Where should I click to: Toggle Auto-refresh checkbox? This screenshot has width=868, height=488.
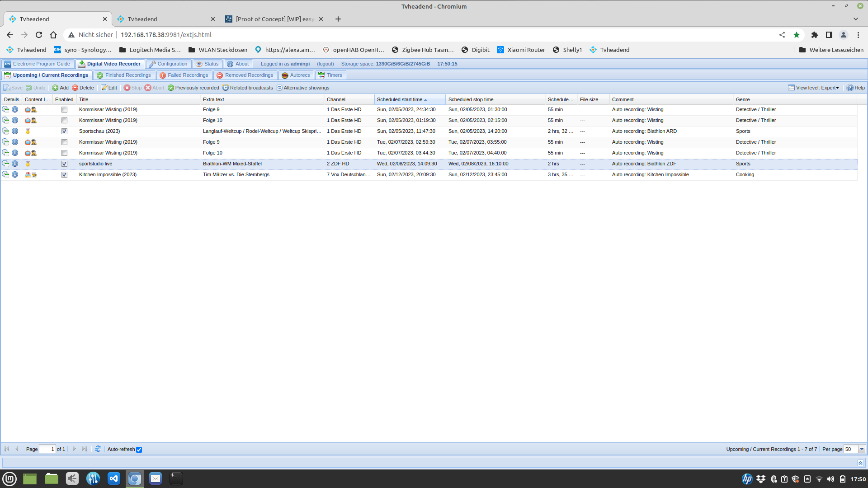(139, 449)
